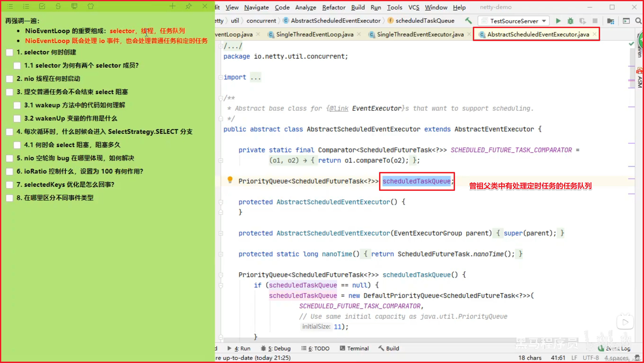This screenshot has width=644, height=363.
Task: Open the Terminal tool window
Action: point(354,348)
